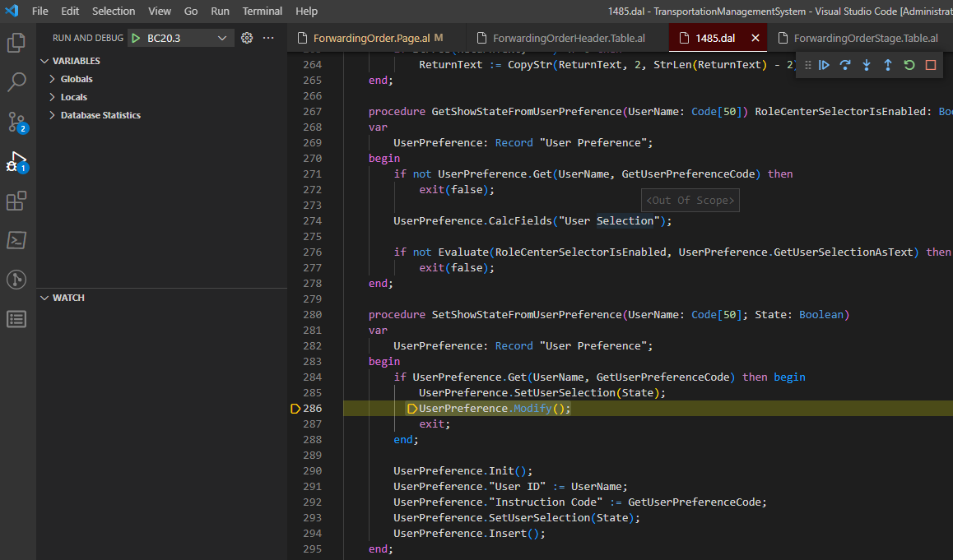This screenshot has width=953, height=560.
Task: Stop the debug session
Action: [931, 65]
